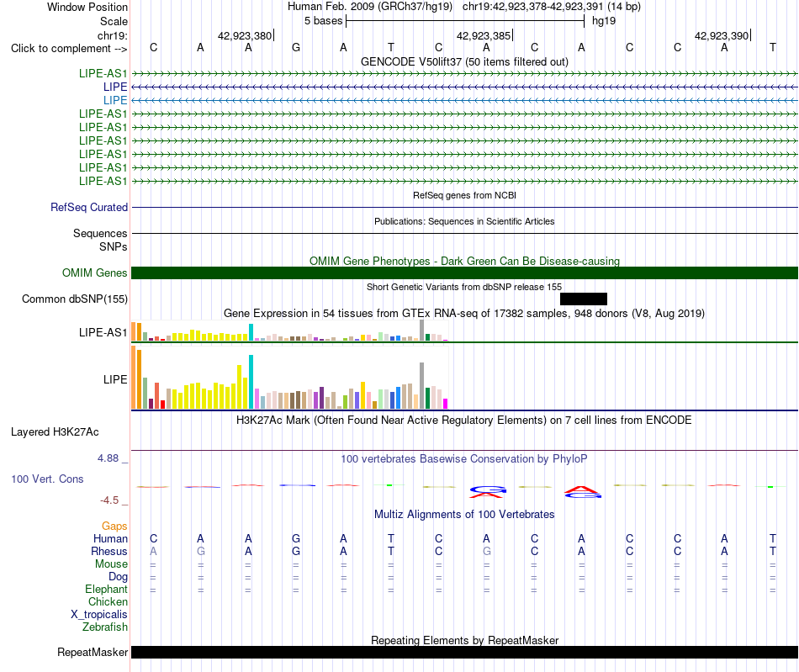This screenshot has height=672, width=799.
Task: Select the light blue LIPE transcript label
Action: pos(115,100)
